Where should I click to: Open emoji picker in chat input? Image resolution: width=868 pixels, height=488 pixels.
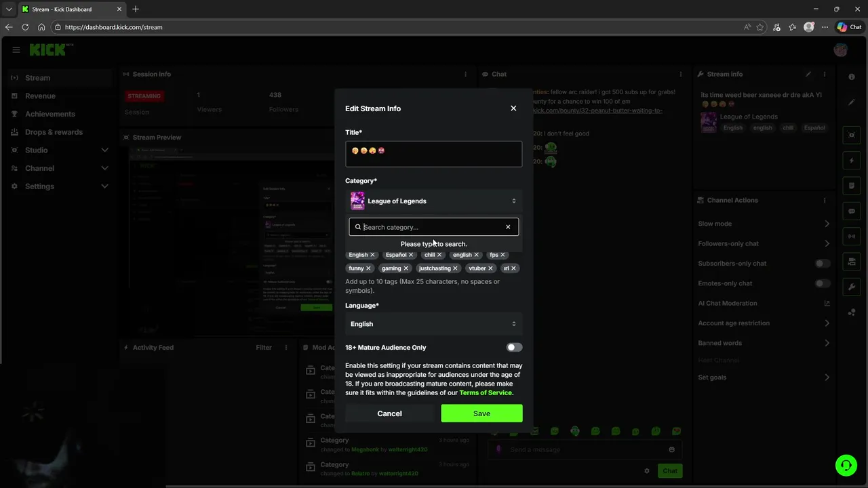671,449
